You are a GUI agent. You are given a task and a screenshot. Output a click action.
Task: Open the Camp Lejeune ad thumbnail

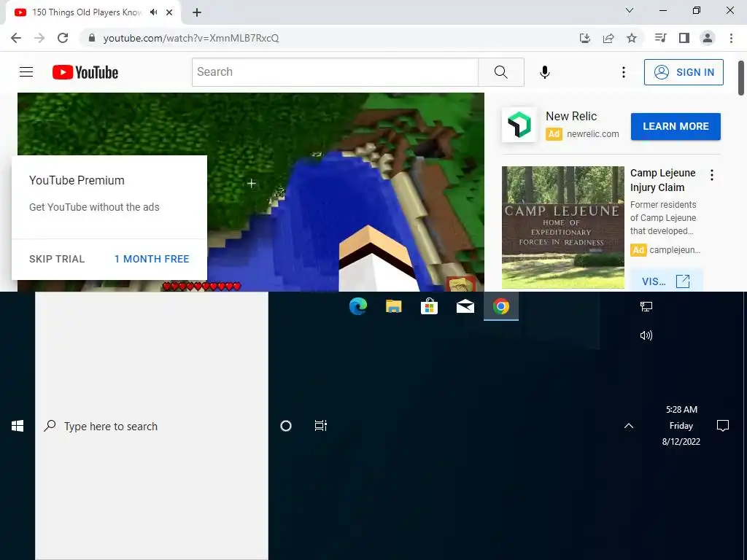(562, 227)
